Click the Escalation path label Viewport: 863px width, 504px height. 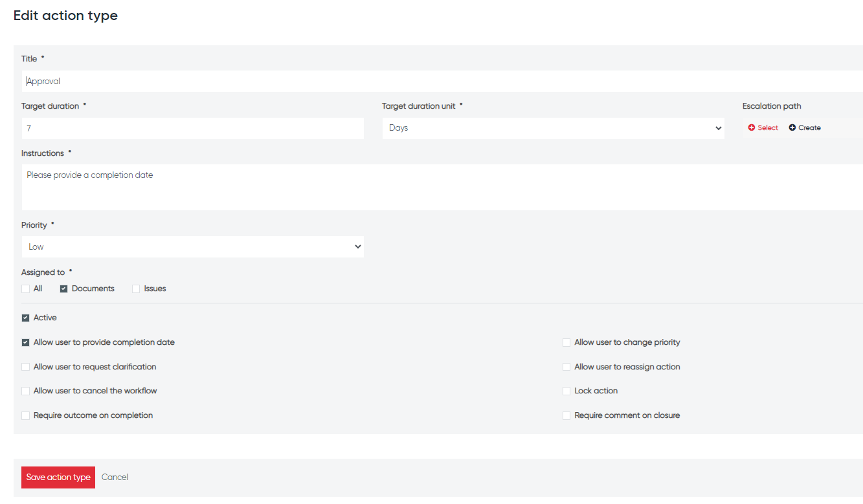[772, 106]
